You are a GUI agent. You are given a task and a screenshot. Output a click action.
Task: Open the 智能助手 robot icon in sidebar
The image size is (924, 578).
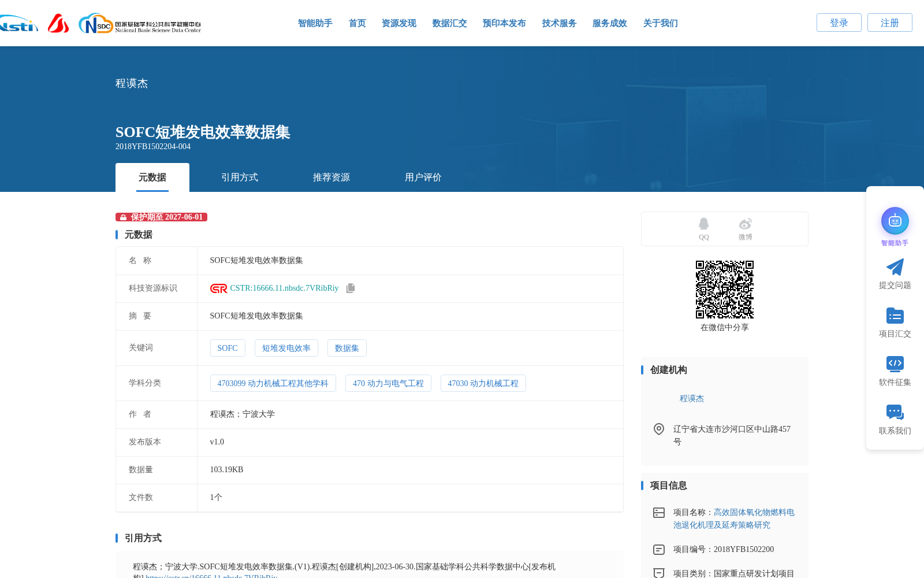click(x=895, y=221)
